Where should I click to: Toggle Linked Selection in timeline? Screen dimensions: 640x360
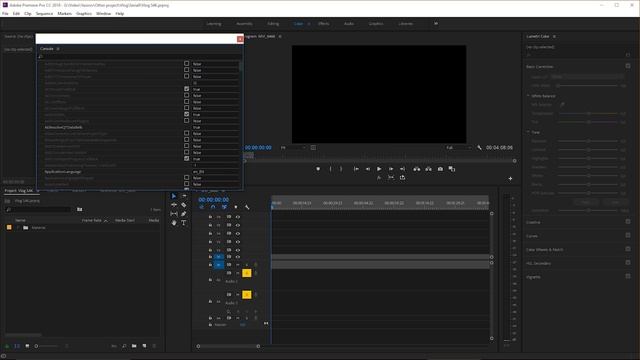tap(224, 207)
